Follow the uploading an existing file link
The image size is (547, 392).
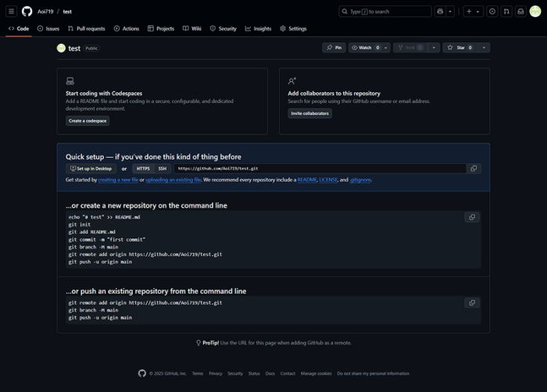point(173,180)
